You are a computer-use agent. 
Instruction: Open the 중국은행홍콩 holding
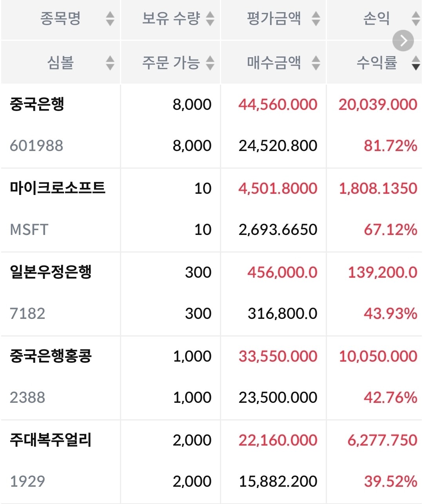51,356
